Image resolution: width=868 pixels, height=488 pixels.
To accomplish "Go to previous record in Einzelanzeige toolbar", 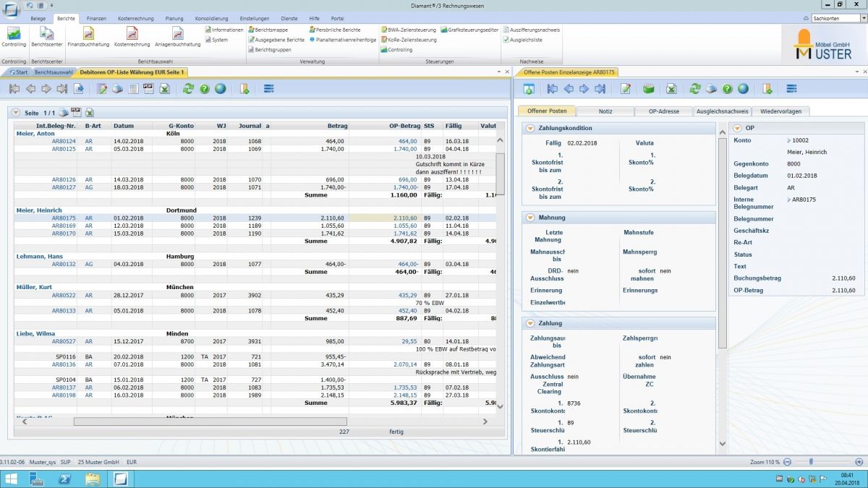I will [x=568, y=89].
